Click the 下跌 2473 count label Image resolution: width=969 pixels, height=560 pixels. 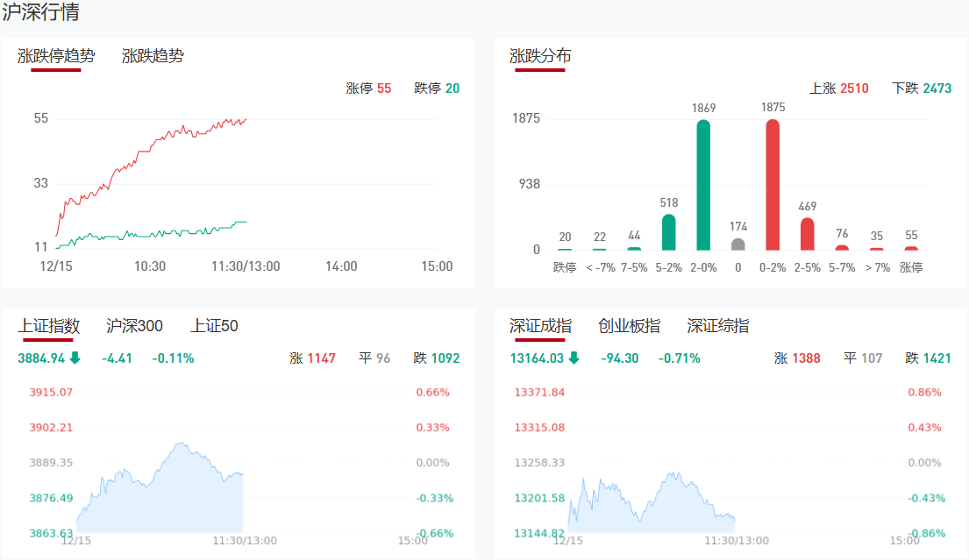click(922, 89)
